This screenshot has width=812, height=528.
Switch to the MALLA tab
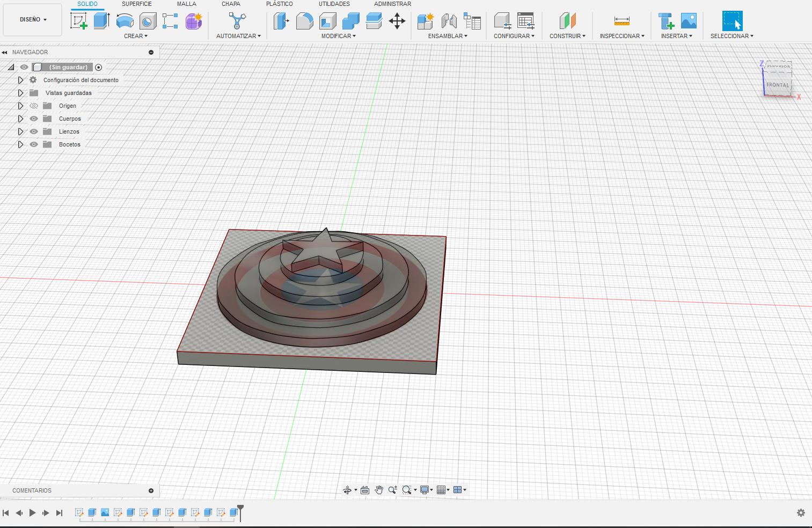(x=187, y=4)
